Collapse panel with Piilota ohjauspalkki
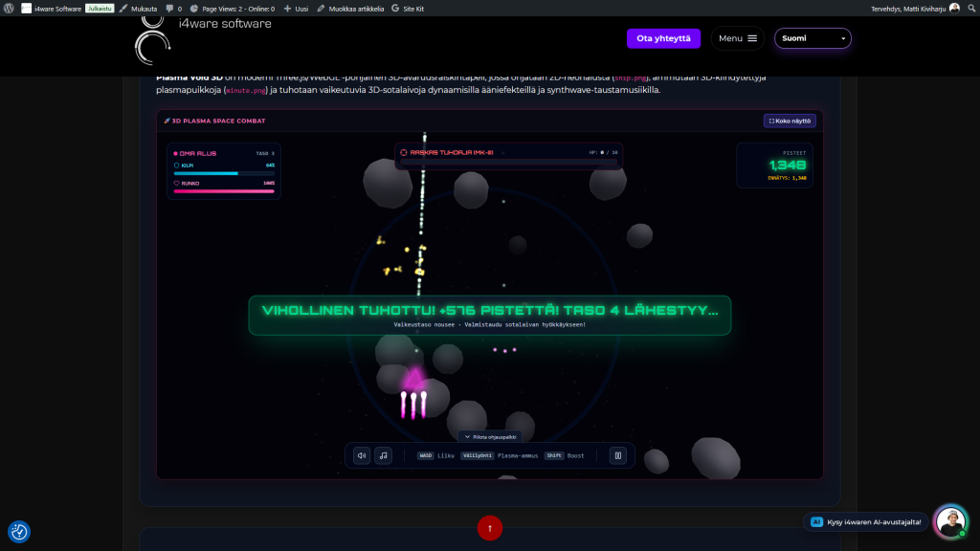The height and width of the screenshot is (551, 980). 490,436
